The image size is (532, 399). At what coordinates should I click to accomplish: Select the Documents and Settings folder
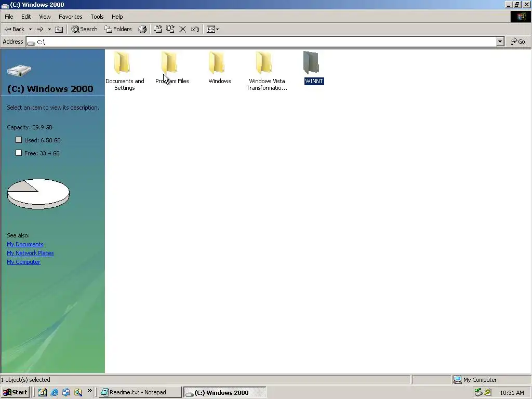[x=125, y=71]
